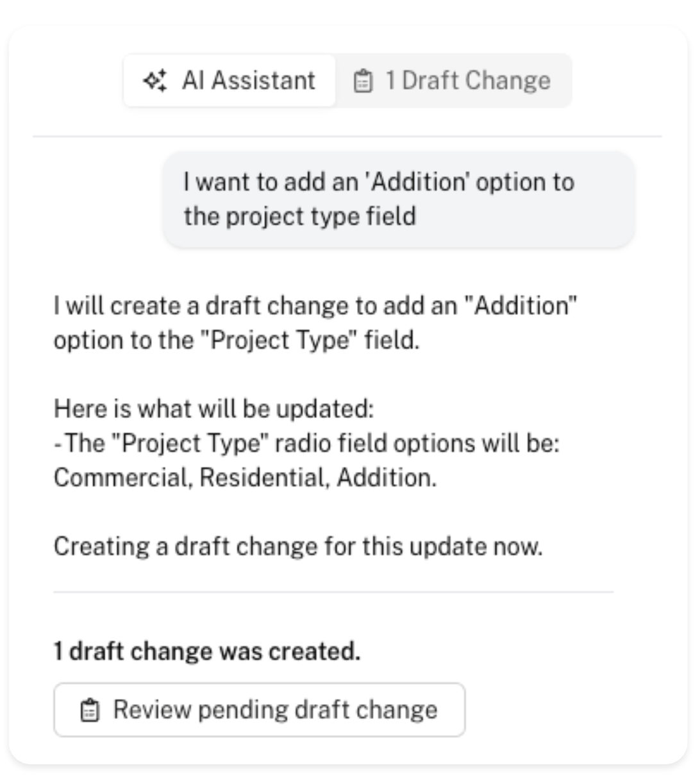This screenshot has height=781, width=700.
Task: Open the 1 Draft Change tab
Action: 453,81
